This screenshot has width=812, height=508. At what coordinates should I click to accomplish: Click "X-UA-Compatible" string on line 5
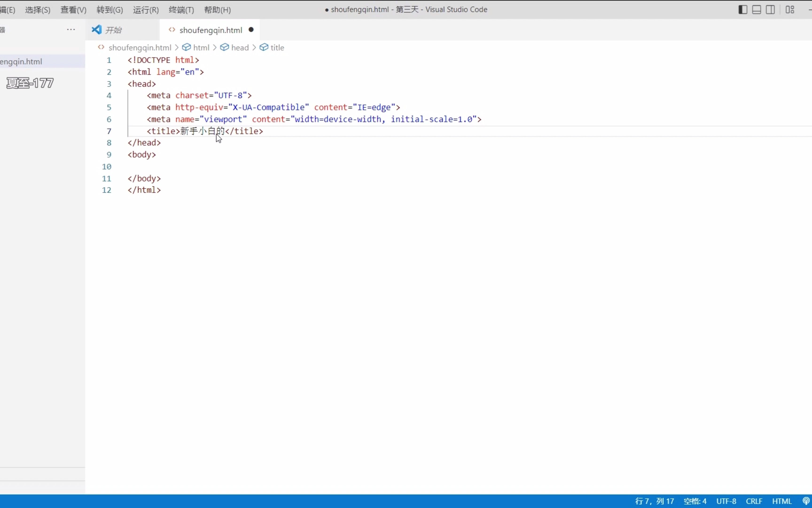click(x=268, y=107)
